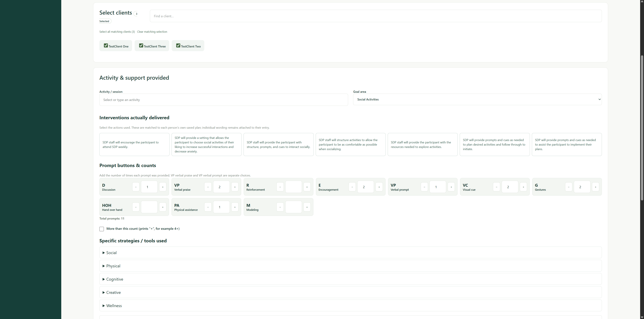Increase the Visual cue count

[523, 187]
